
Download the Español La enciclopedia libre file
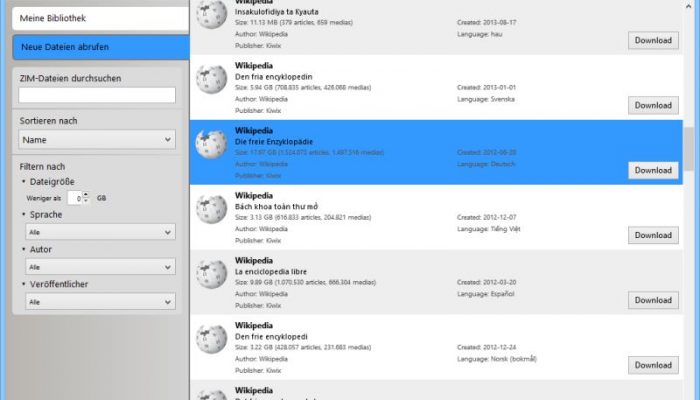tap(653, 300)
